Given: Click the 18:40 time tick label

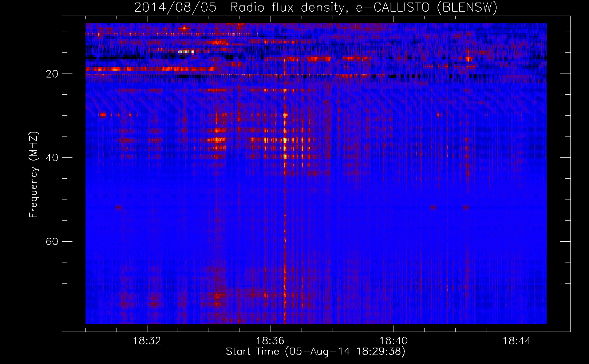Looking at the screenshot, I should [394, 341].
